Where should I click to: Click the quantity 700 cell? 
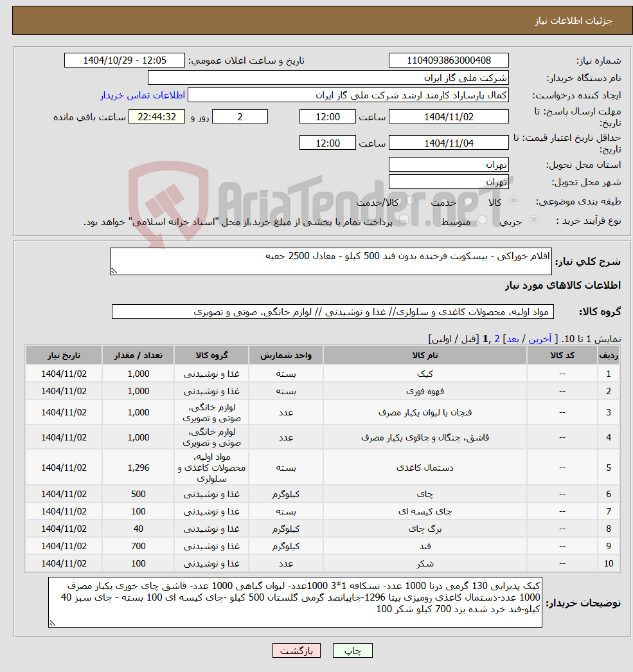[138, 546]
